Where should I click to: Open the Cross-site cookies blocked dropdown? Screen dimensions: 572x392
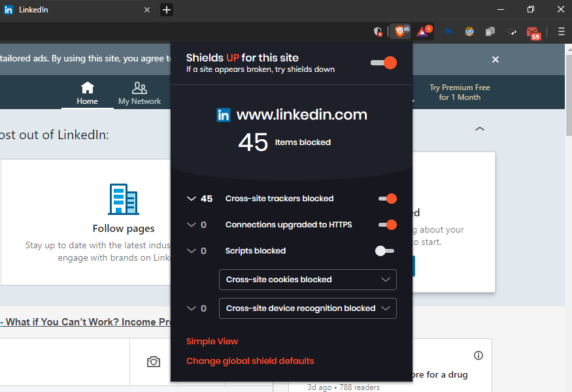click(x=307, y=280)
